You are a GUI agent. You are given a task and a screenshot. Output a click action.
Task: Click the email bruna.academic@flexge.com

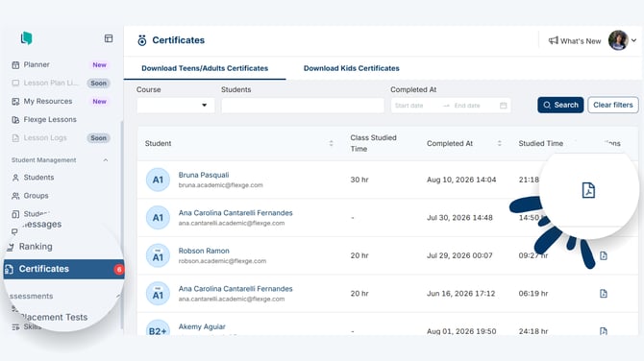220,185
